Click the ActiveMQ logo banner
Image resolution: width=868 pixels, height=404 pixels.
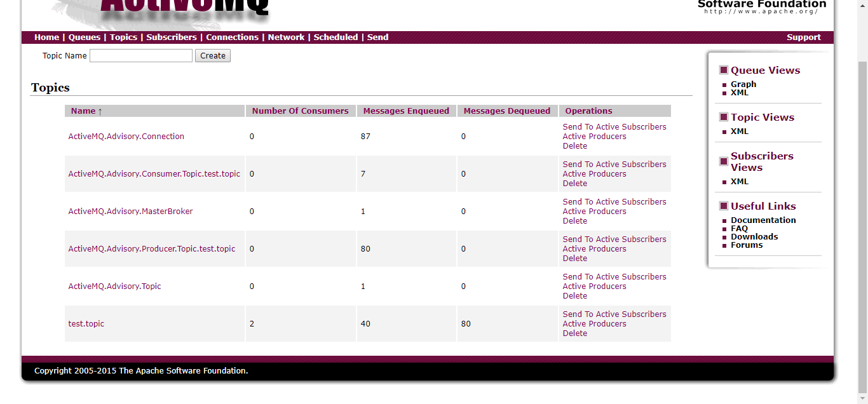pos(184,11)
